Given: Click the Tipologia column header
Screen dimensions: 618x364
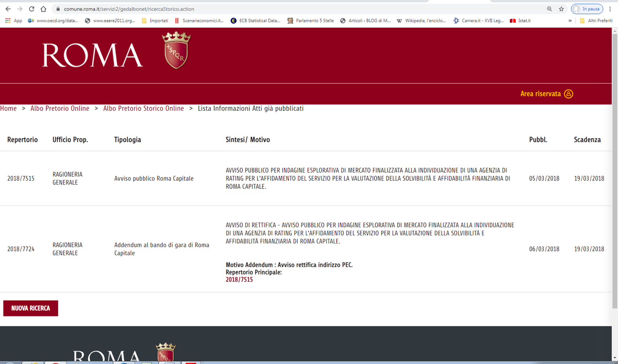Looking at the screenshot, I should point(127,140).
